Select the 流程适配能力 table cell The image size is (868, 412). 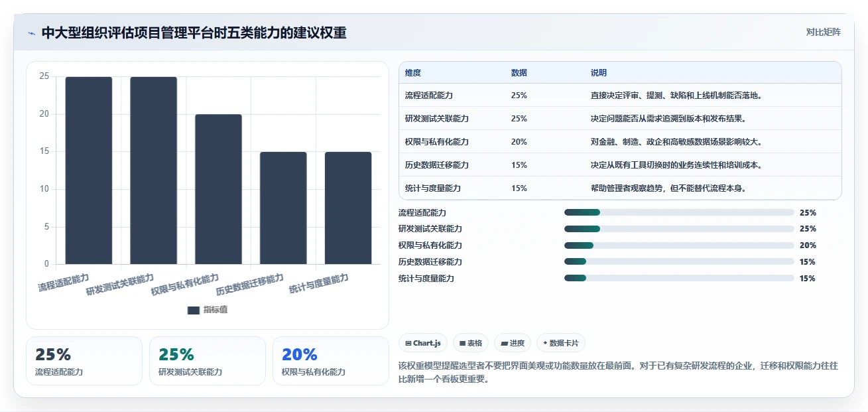(429, 96)
